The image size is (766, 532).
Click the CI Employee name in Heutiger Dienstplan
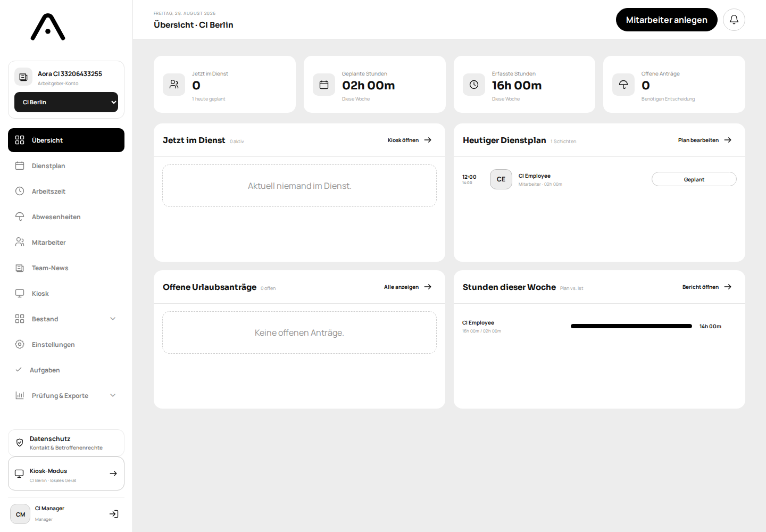tap(534, 176)
